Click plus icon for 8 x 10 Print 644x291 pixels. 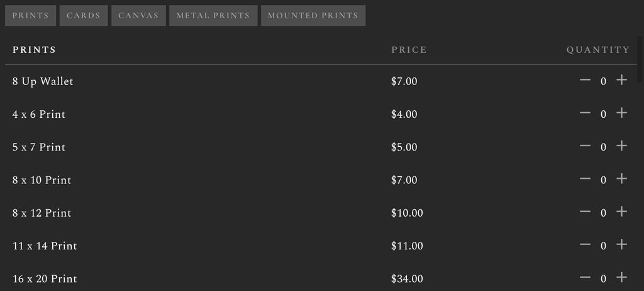tap(621, 179)
